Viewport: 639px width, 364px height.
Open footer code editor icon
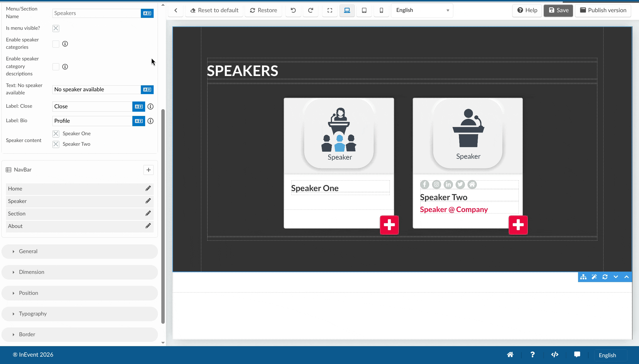555,355
